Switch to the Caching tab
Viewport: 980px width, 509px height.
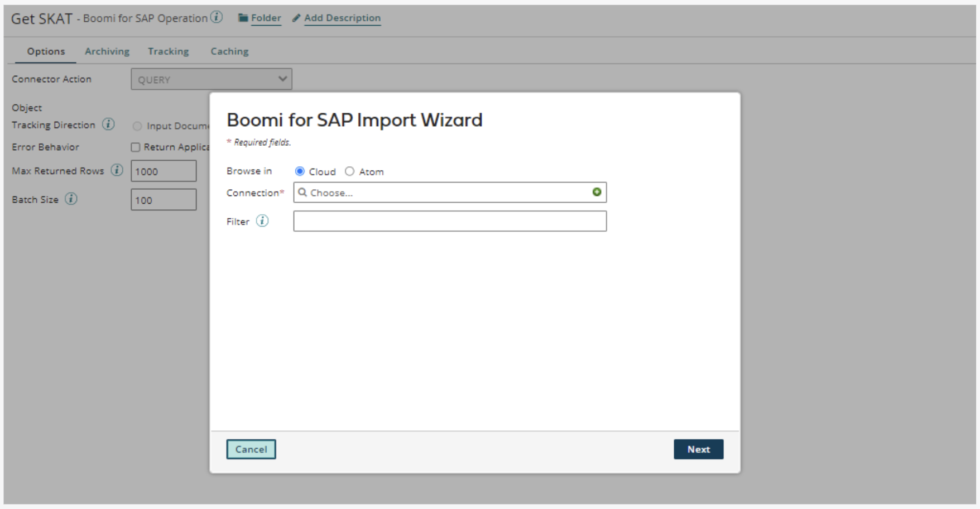pyautogui.click(x=229, y=51)
